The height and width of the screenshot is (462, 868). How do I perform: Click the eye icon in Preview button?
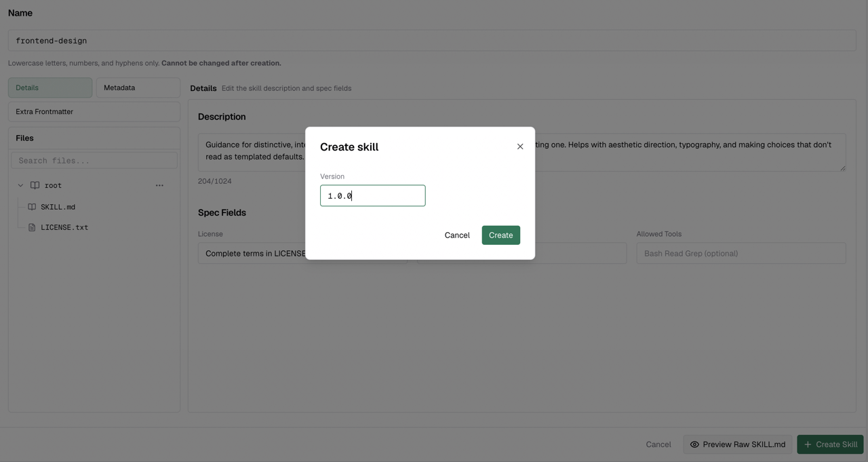tap(694, 444)
